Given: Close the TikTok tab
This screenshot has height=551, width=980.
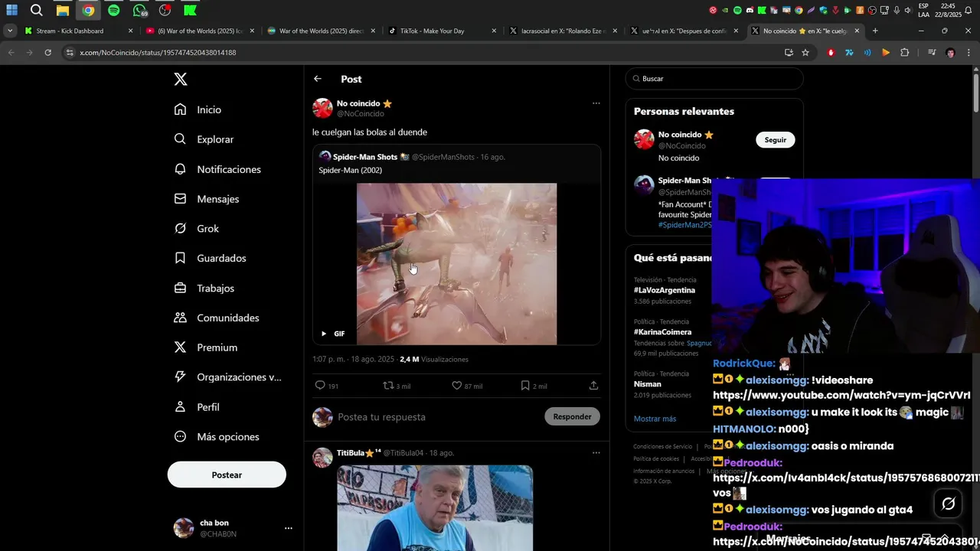Looking at the screenshot, I should pos(494,31).
